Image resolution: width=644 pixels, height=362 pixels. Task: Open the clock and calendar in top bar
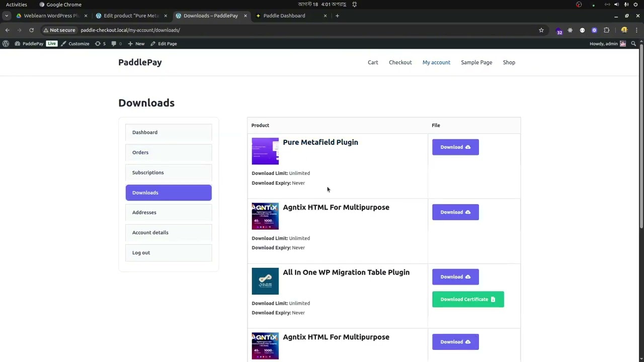pos(321,5)
